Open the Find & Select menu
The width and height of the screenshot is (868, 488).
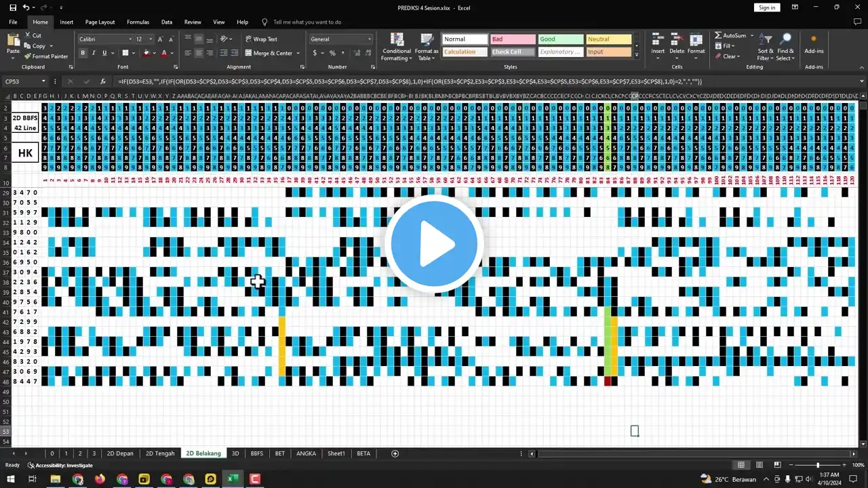pos(785,47)
